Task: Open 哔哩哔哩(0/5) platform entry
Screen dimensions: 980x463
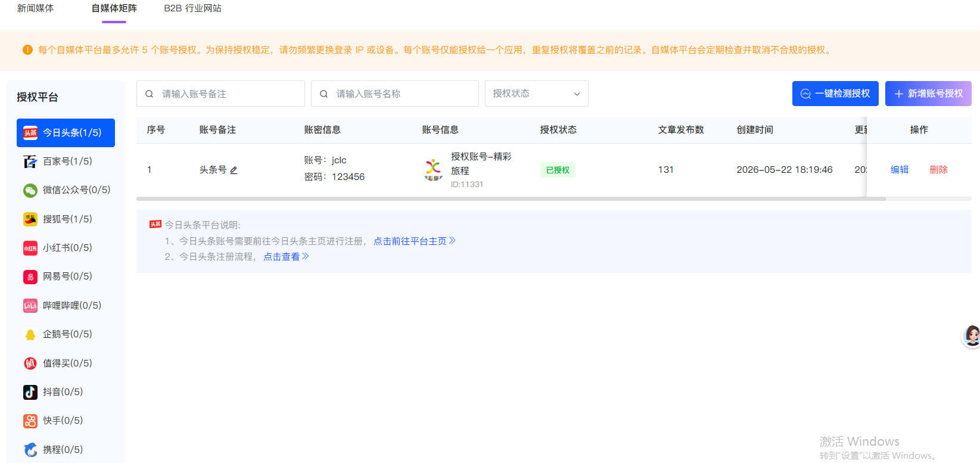Action: 66,306
